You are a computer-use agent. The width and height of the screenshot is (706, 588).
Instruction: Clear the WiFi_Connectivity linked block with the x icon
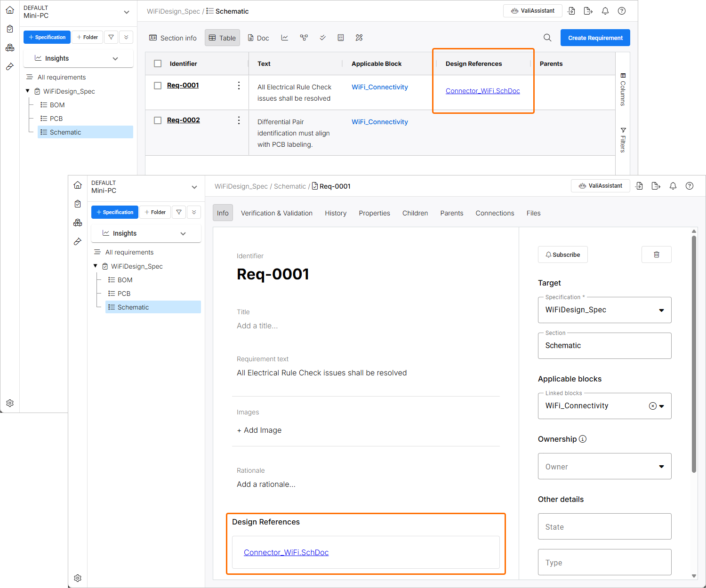click(653, 406)
